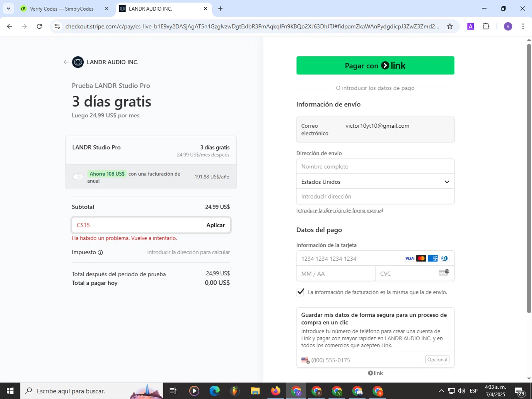
Task: Open the tax info icon next to Impuesto
Action: point(100,253)
